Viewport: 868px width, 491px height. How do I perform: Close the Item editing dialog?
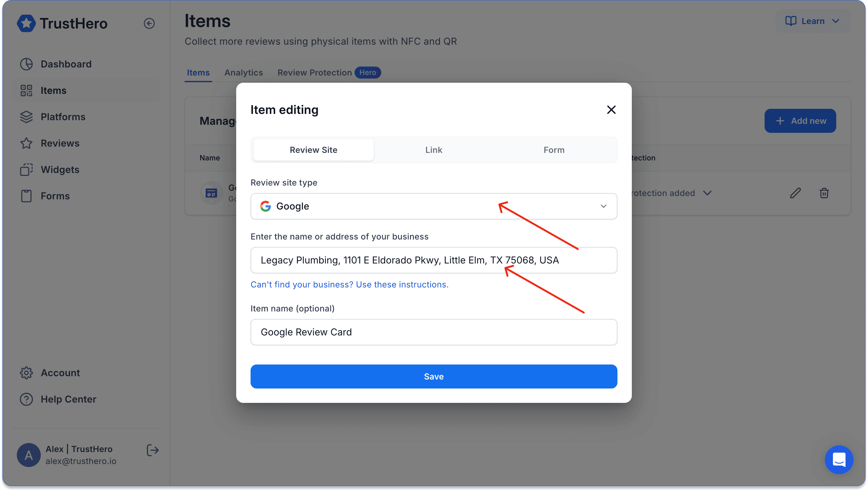tap(611, 110)
